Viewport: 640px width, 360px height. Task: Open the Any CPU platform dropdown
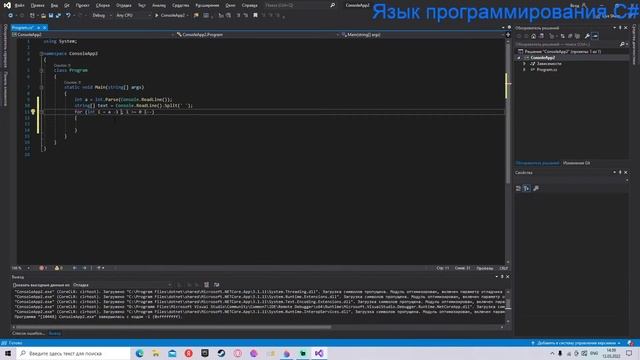(133, 16)
